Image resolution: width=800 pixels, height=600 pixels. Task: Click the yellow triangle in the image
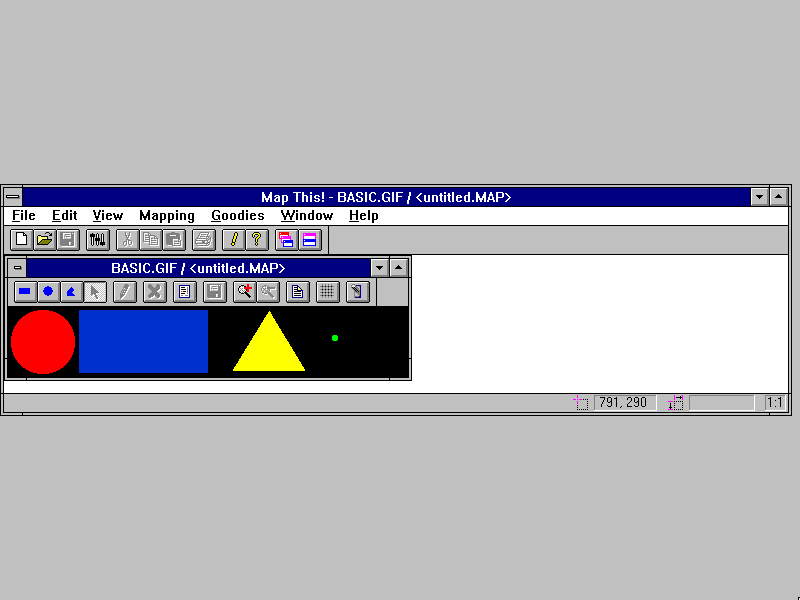[269, 350]
